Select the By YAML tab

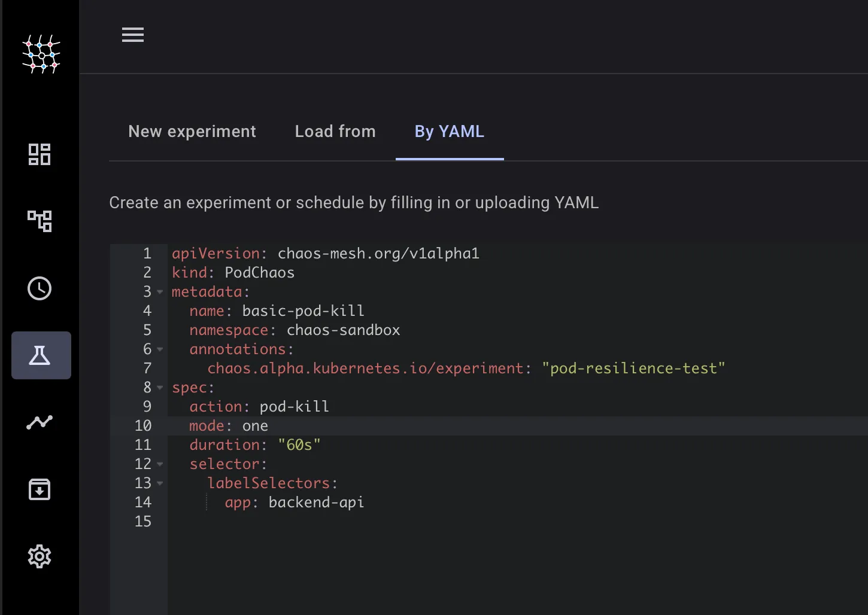[450, 132]
